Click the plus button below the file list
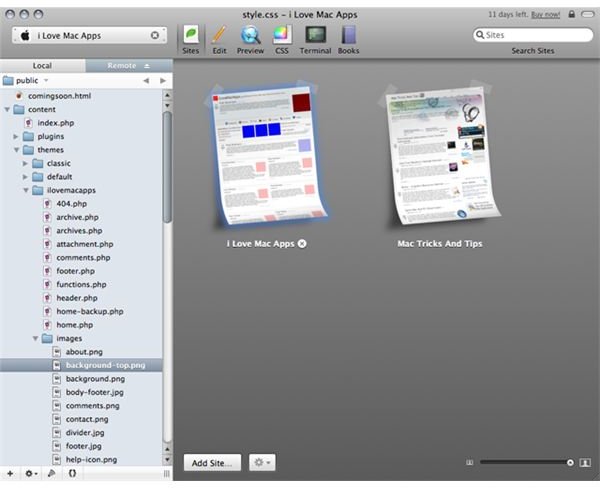The image size is (600, 488). click(10, 473)
